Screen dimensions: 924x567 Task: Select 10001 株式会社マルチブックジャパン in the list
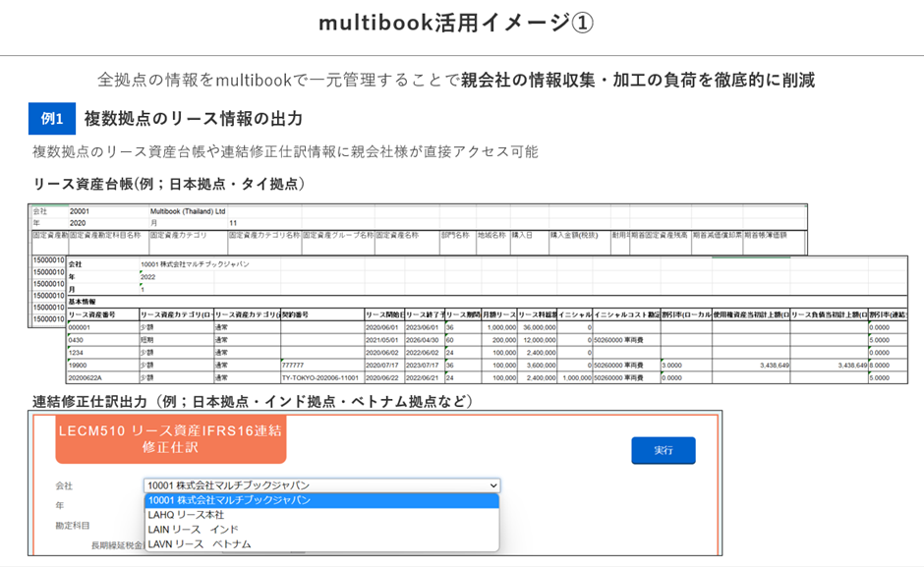click(x=321, y=500)
